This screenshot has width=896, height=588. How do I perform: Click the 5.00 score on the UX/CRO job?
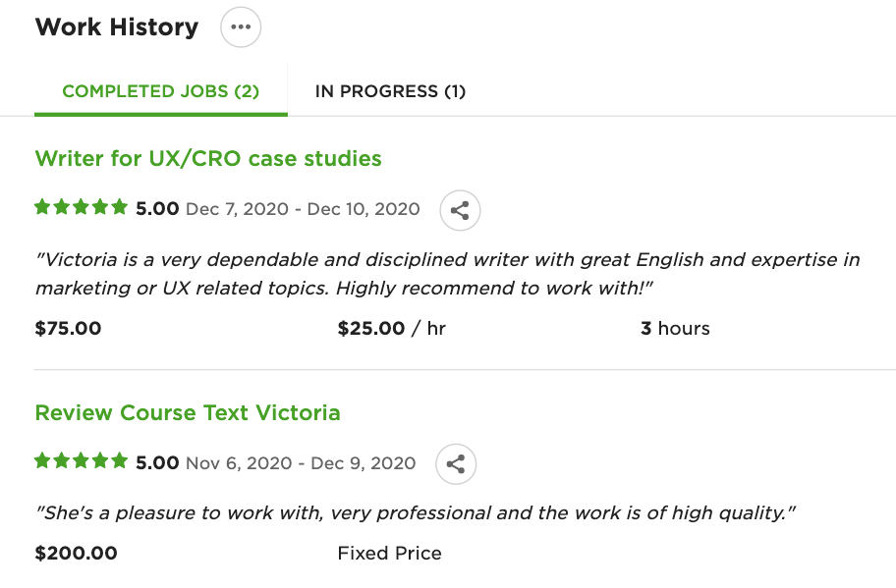[157, 208]
